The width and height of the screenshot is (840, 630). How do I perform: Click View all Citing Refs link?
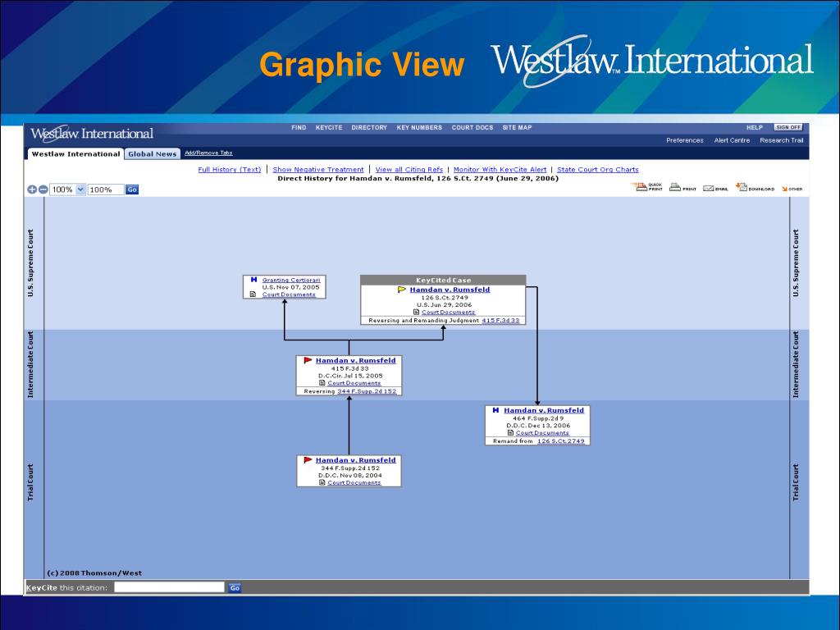tap(409, 169)
